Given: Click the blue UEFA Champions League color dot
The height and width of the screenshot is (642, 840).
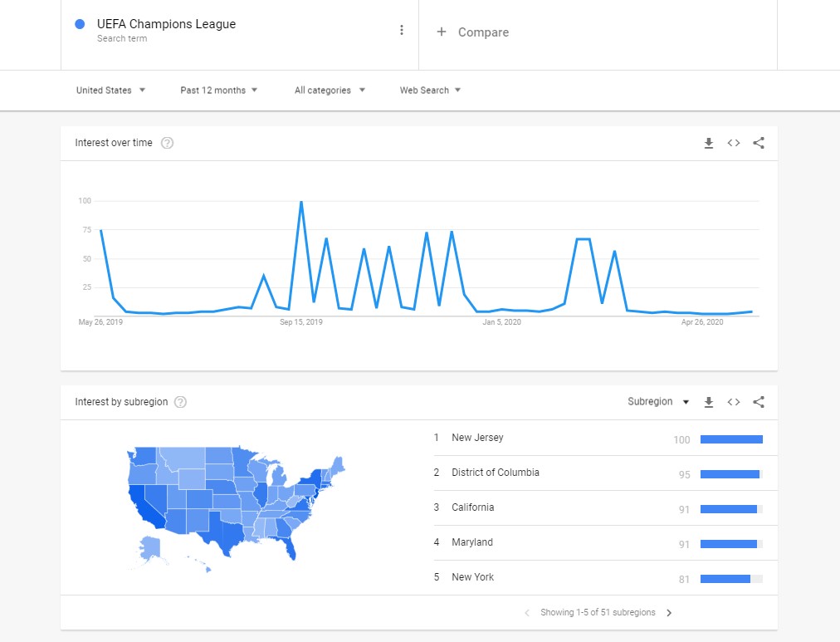Looking at the screenshot, I should [80, 25].
